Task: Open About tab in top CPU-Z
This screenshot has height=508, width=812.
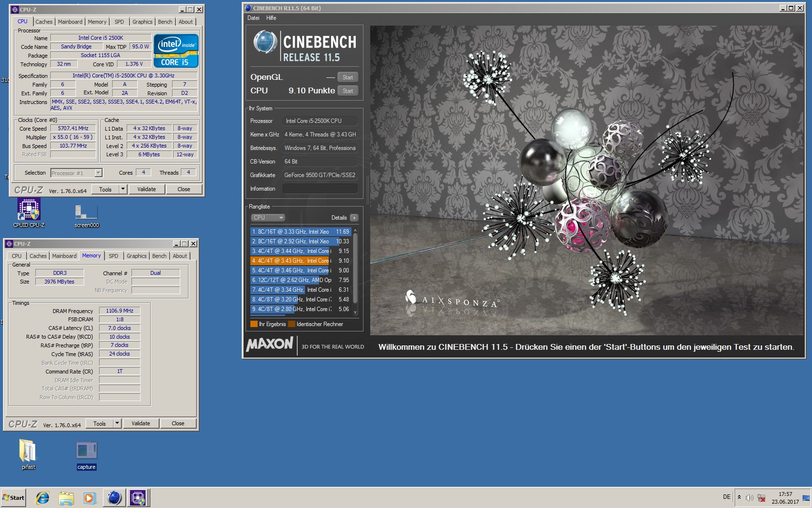Action: tap(186, 22)
